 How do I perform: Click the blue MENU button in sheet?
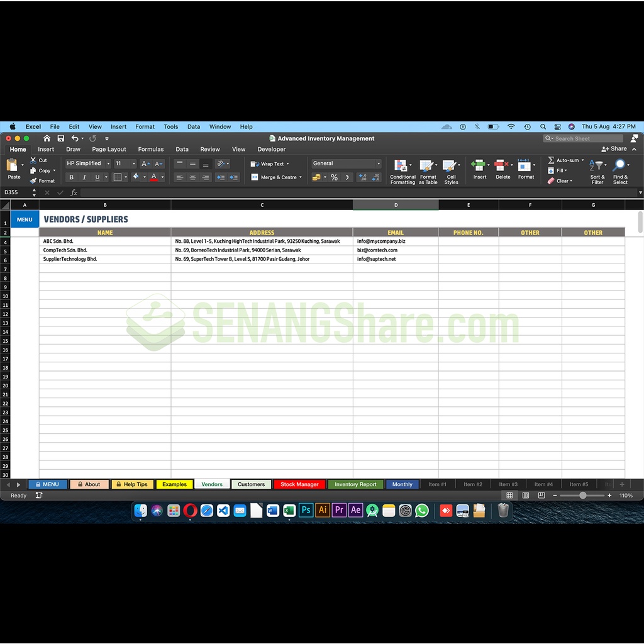pos(25,219)
